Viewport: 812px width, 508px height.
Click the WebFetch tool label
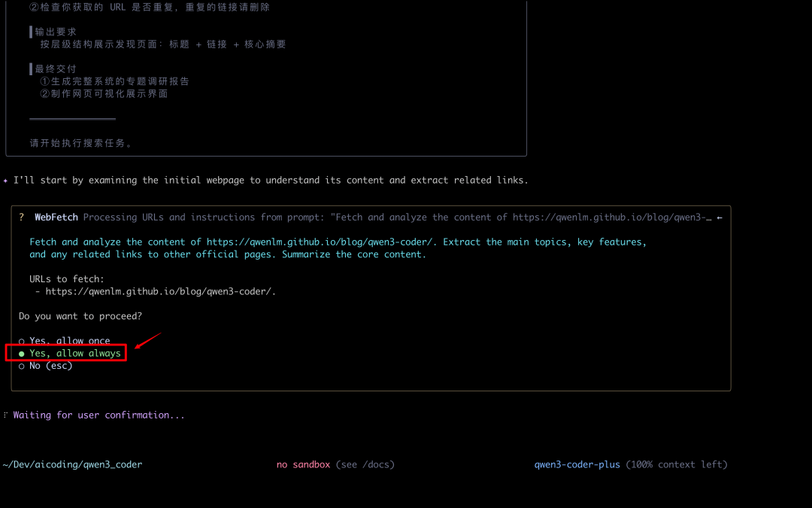point(56,217)
